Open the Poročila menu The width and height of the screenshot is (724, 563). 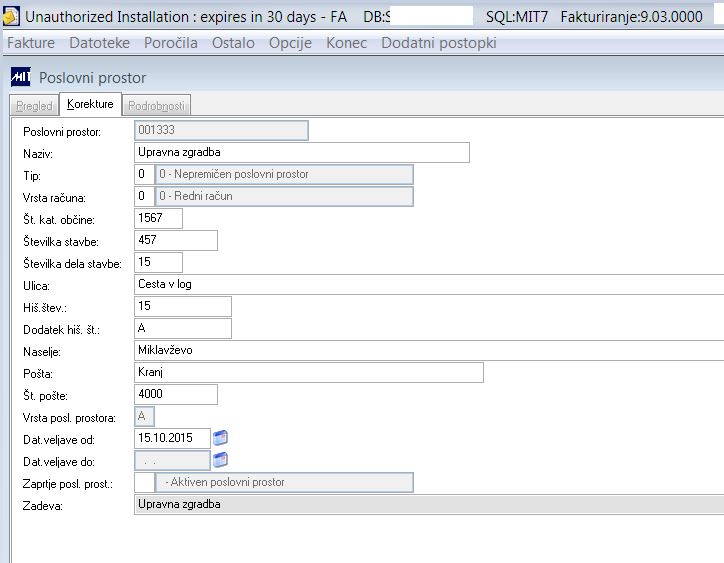point(171,43)
